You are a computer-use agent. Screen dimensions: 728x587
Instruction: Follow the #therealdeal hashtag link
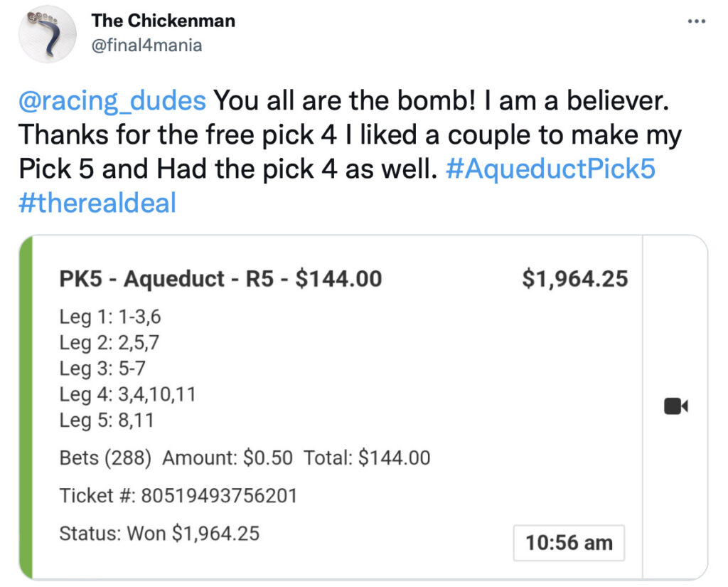coord(96,203)
